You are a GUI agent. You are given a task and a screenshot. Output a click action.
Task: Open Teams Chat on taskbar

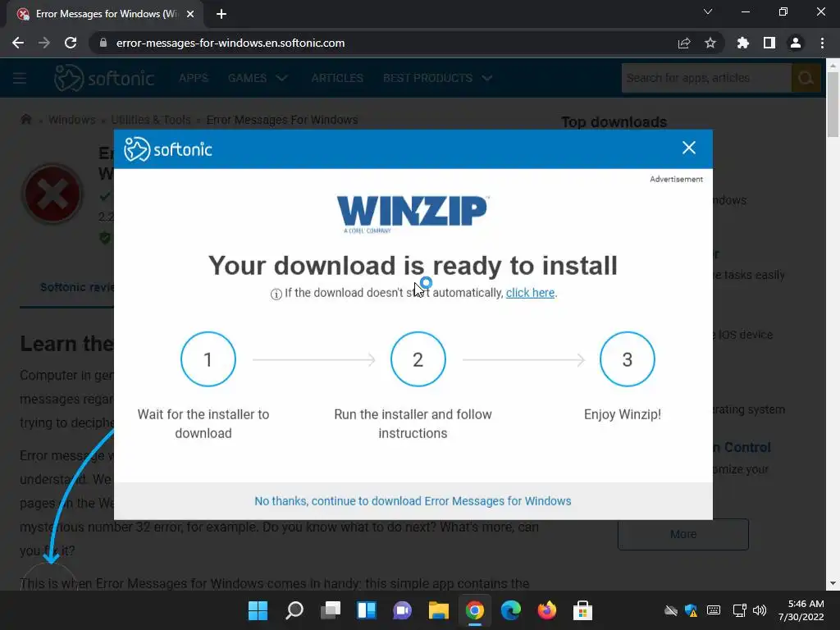[402, 610]
